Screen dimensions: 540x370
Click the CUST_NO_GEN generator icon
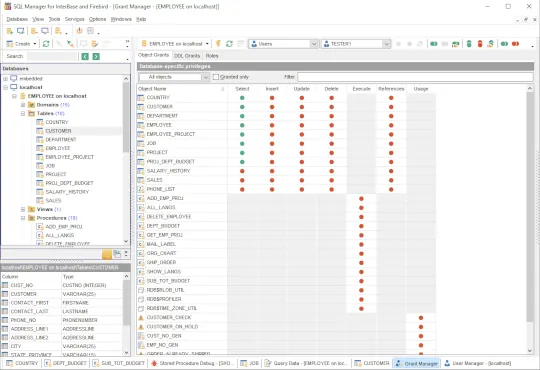(x=141, y=336)
